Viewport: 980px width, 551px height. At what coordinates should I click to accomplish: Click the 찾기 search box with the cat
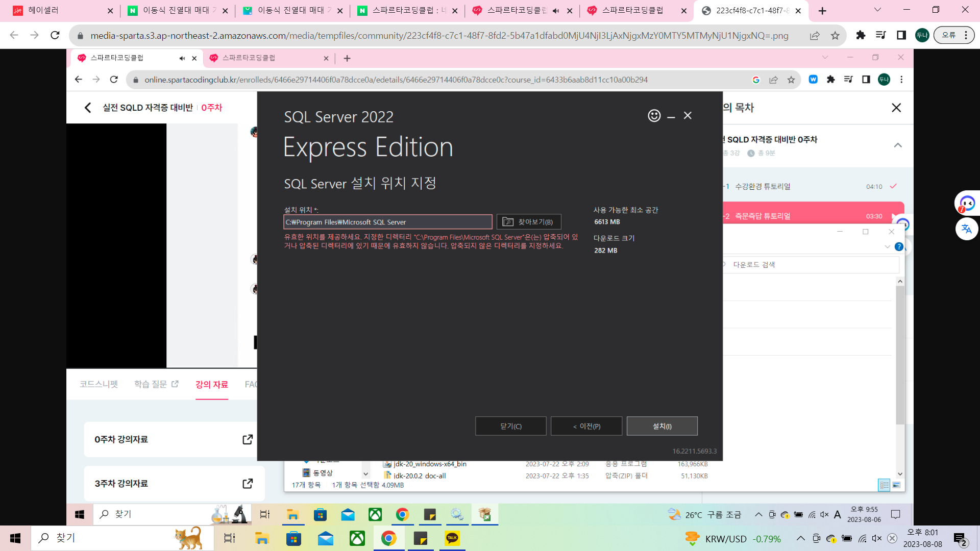pos(122,538)
